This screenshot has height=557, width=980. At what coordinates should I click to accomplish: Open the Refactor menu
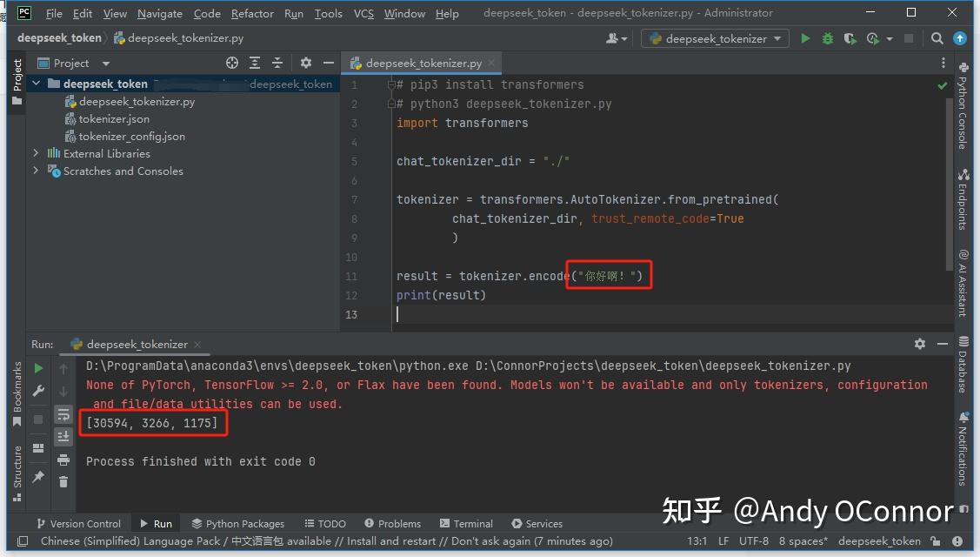point(252,13)
